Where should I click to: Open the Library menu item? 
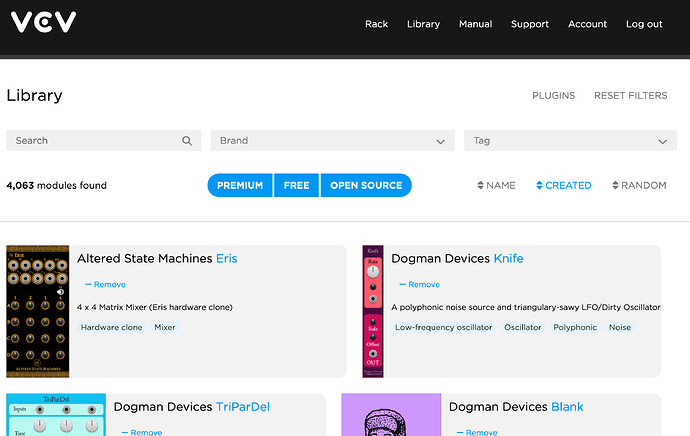423,24
